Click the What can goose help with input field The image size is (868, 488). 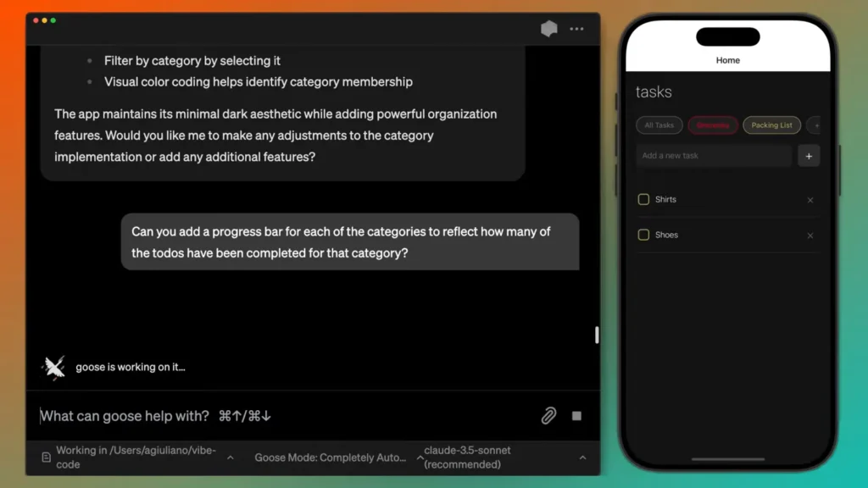[x=170, y=416]
